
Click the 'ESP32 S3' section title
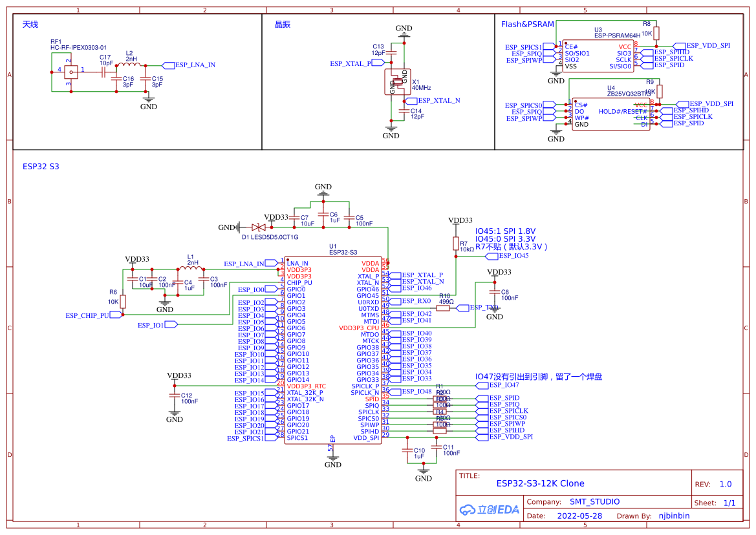[41, 167]
